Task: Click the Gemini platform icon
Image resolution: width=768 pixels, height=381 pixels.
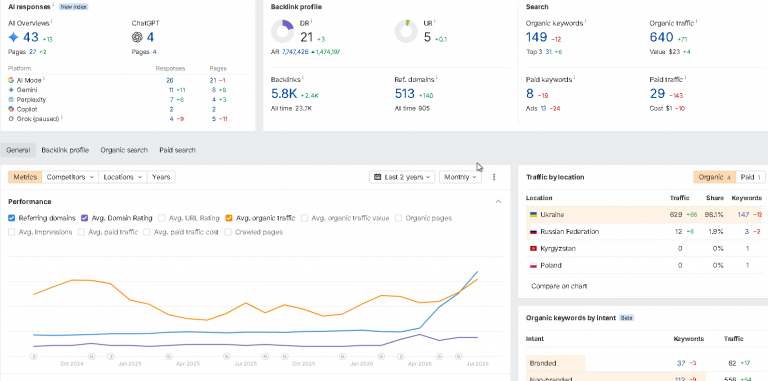Action: coord(11,90)
